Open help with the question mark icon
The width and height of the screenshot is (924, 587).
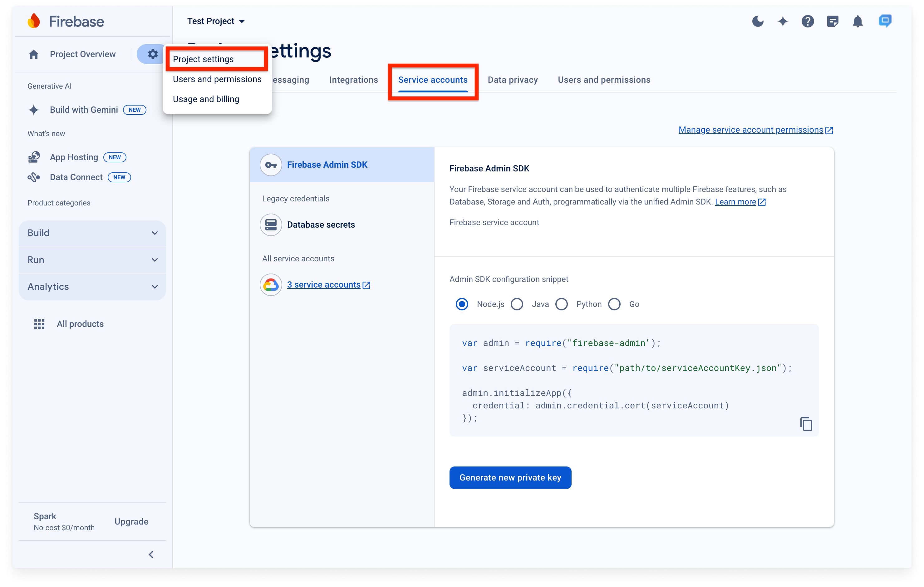pos(808,21)
